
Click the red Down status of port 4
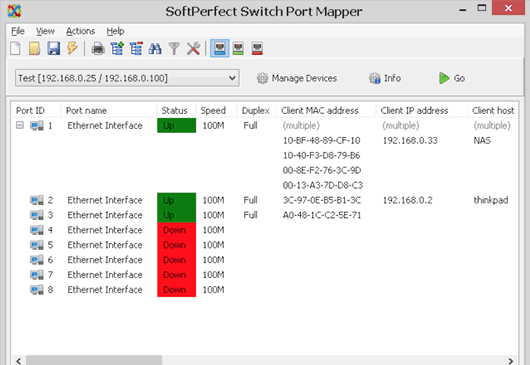pyautogui.click(x=176, y=230)
